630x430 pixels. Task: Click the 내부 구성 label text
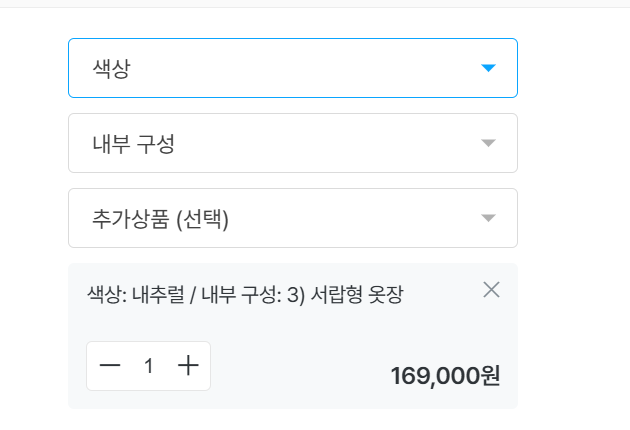click(x=133, y=143)
